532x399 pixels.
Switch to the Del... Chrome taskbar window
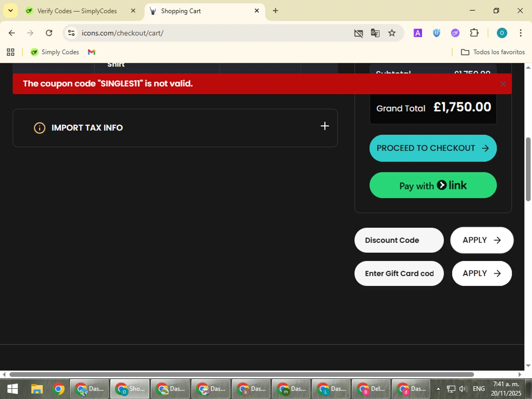pyautogui.click(x=371, y=389)
